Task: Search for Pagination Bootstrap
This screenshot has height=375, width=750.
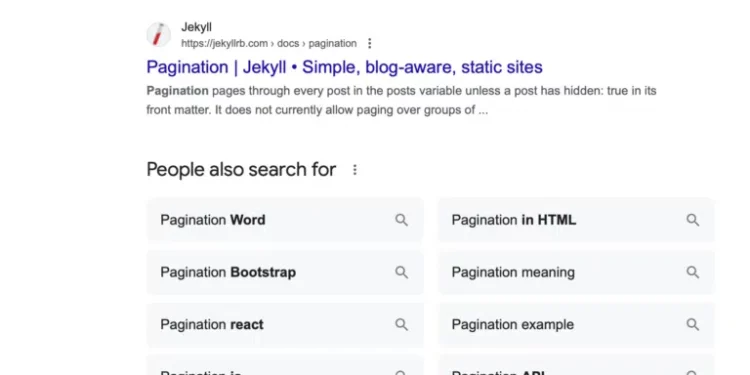Action: coord(285,272)
